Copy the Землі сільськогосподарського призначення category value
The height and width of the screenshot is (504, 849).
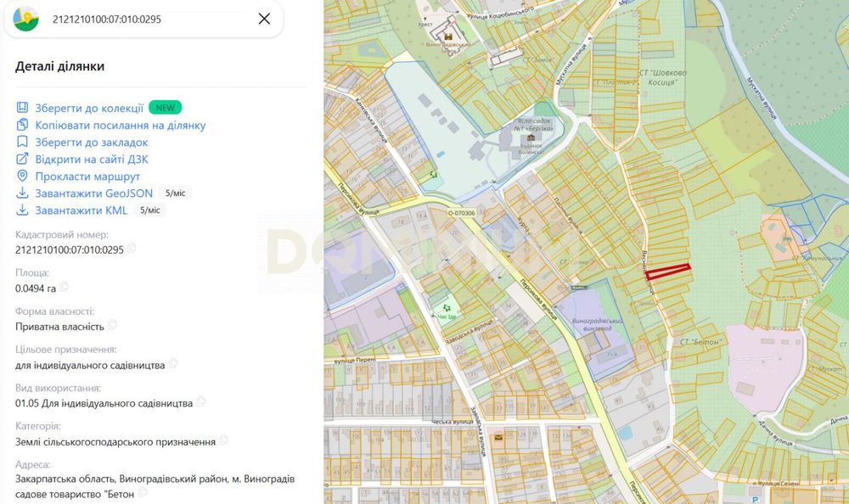[223, 440]
